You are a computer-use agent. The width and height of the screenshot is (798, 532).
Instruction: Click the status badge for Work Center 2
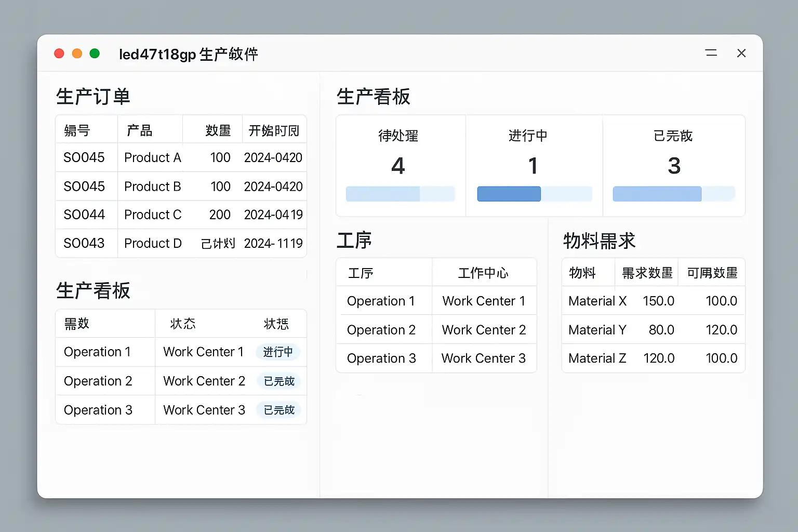(279, 381)
